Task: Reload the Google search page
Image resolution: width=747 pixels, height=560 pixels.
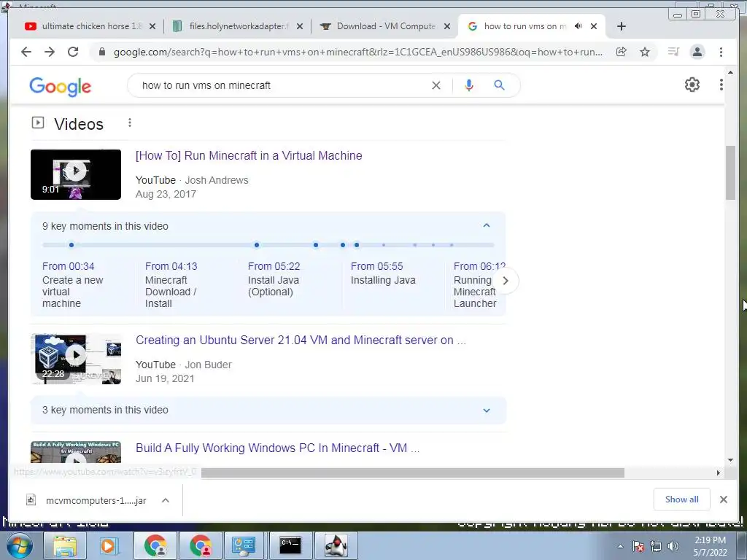Action: coord(73,52)
